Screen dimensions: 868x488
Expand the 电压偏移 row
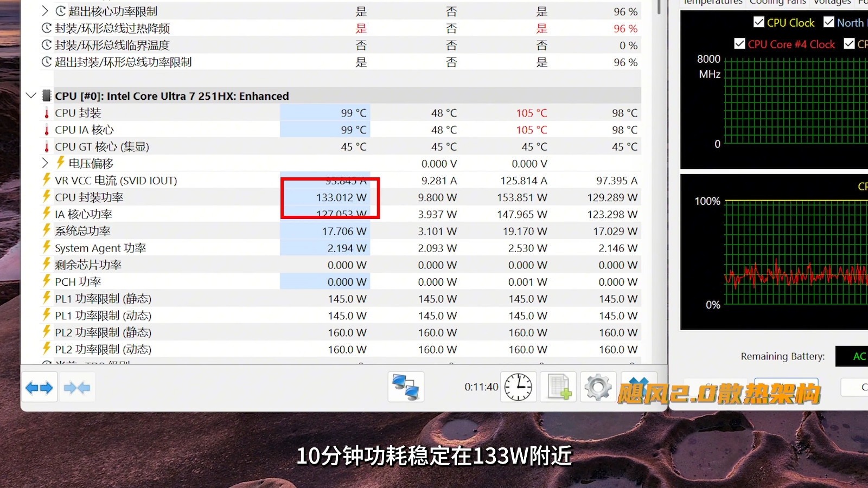(x=45, y=163)
